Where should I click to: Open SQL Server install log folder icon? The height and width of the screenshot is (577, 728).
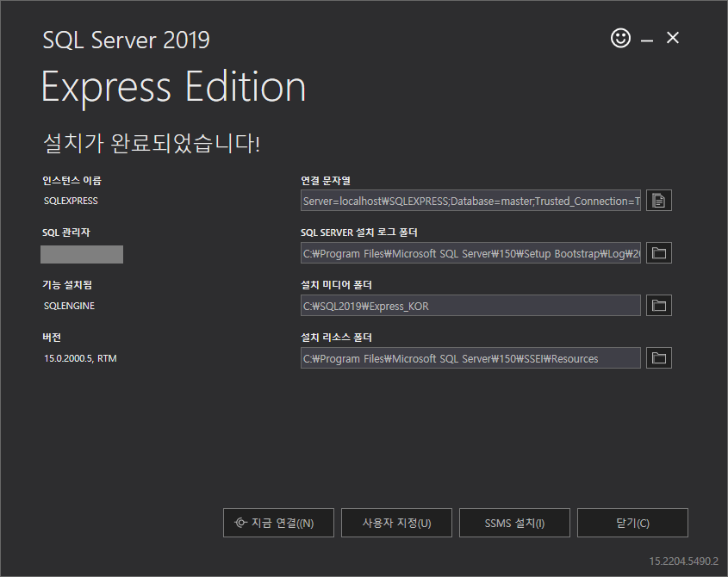[x=659, y=253]
